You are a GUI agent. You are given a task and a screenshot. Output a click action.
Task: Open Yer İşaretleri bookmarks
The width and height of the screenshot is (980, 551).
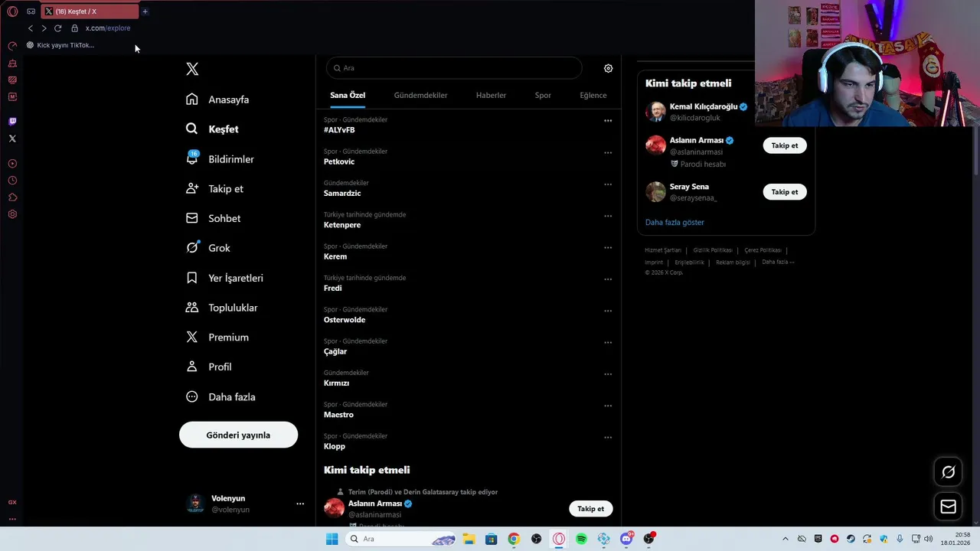(225, 278)
